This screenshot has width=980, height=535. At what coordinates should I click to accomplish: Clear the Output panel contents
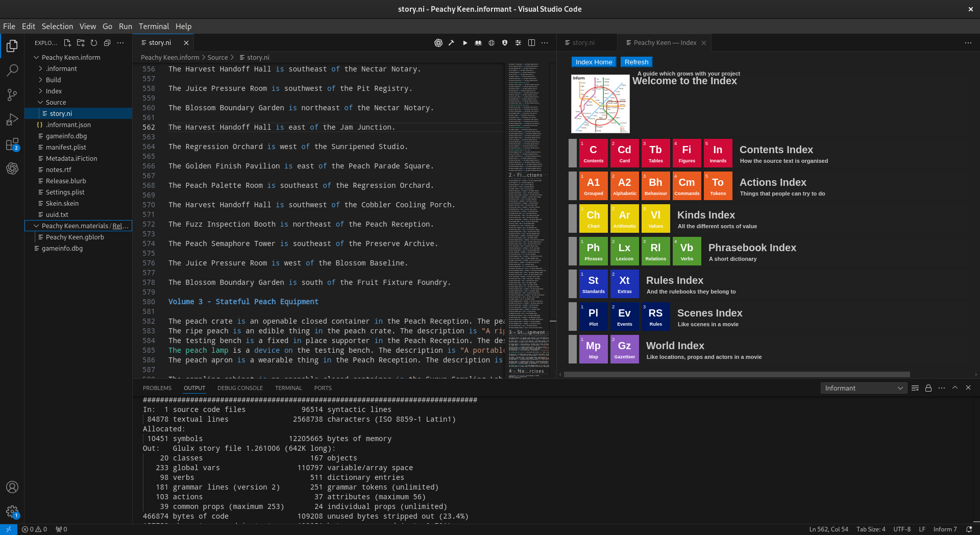pyautogui.click(x=915, y=388)
